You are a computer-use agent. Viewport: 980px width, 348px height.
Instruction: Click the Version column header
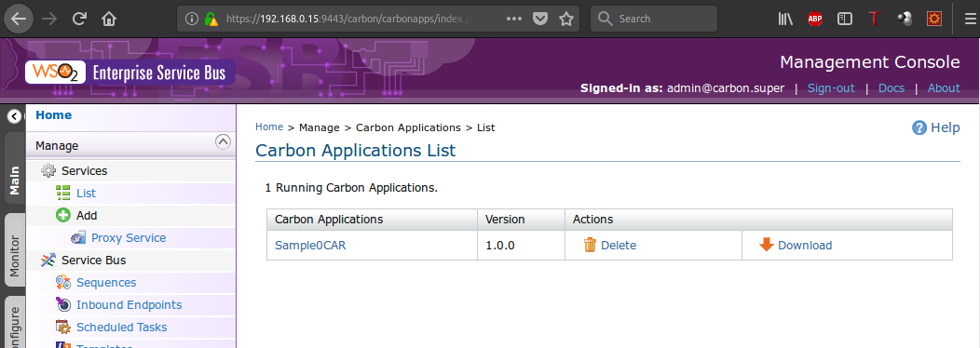coord(522,220)
